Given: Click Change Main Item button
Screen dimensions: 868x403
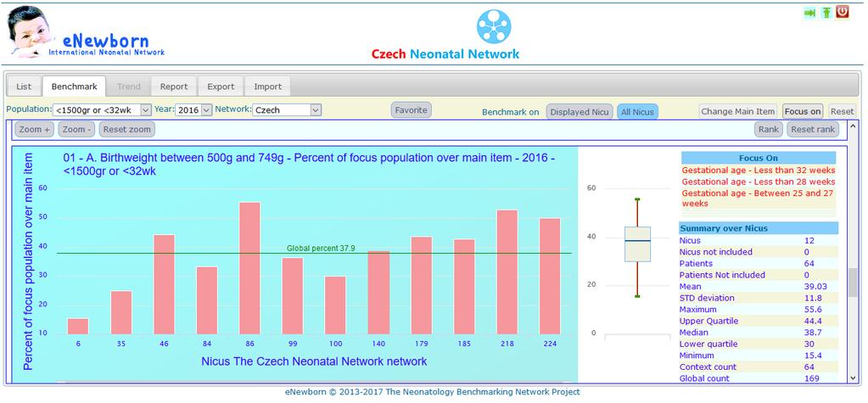Looking at the screenshot, I should pos(738,111).
